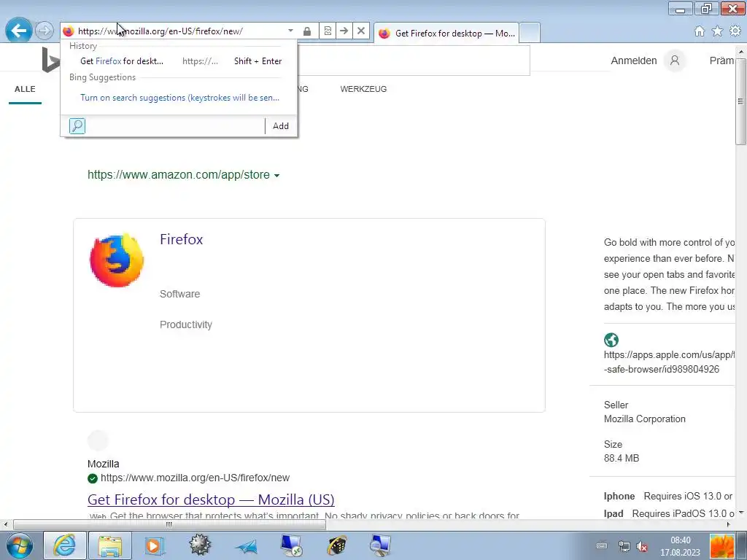Open a new blank tab
The width and height of the screenshot is (747, 560).
coord(530,33)
